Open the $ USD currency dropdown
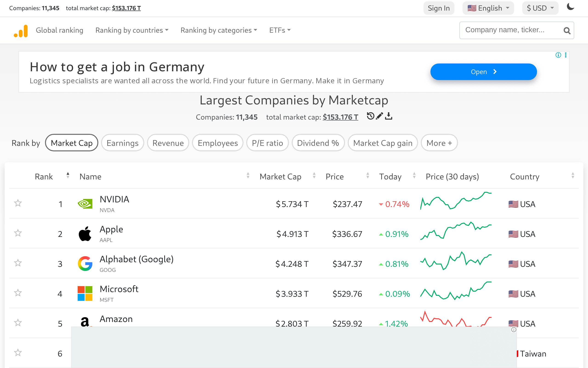 coord(540,8)
